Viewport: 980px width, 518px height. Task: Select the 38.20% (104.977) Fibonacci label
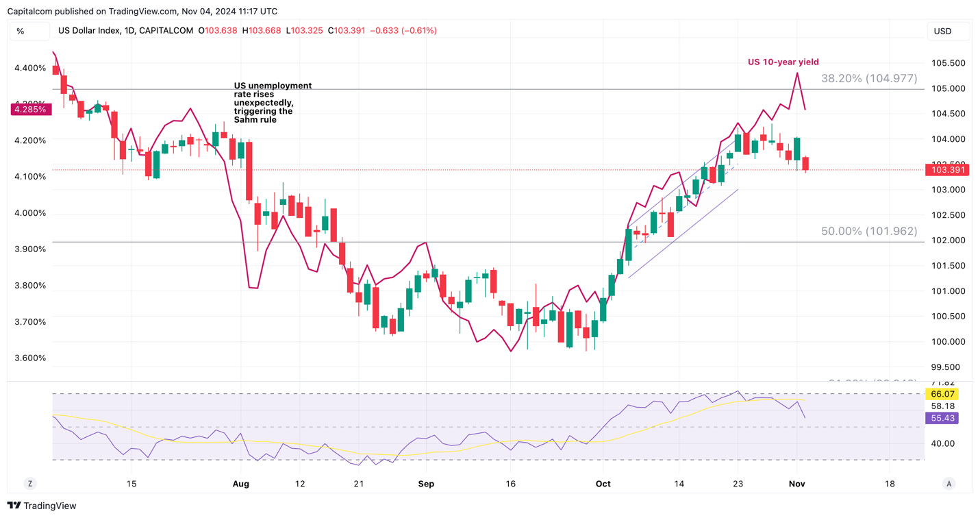[x=869, y=79]
